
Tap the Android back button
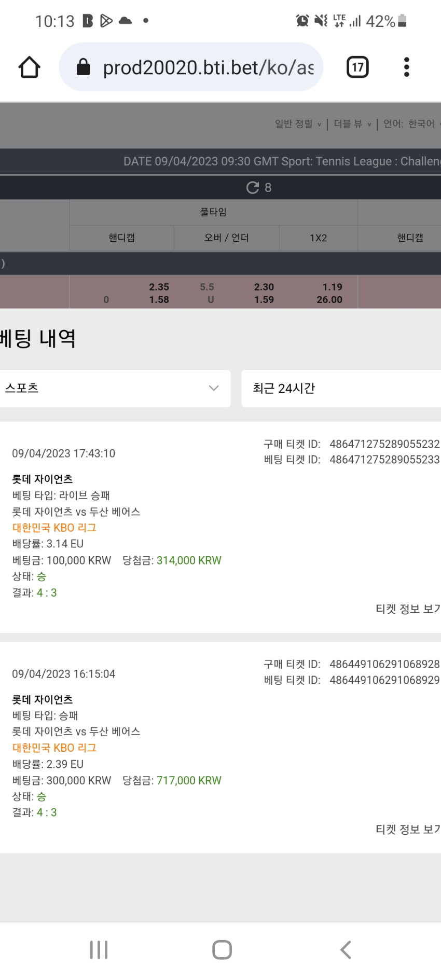click(x=346, y=950)
